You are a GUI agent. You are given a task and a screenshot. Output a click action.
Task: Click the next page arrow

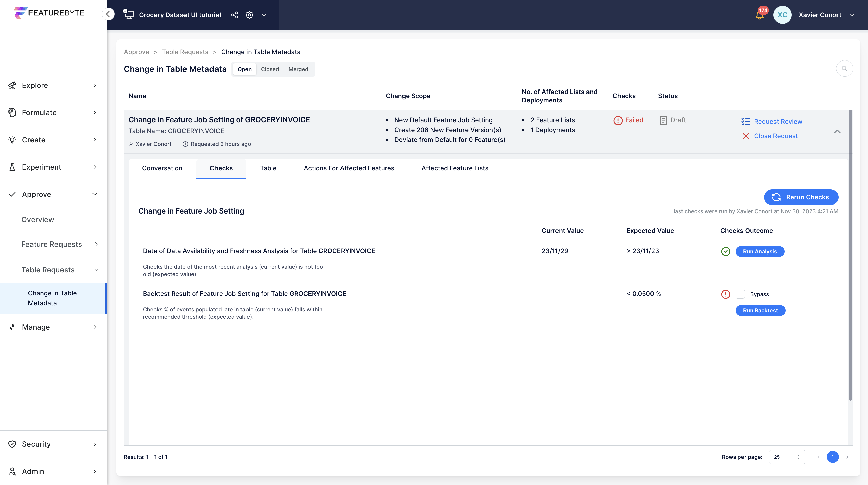point(847,457)
